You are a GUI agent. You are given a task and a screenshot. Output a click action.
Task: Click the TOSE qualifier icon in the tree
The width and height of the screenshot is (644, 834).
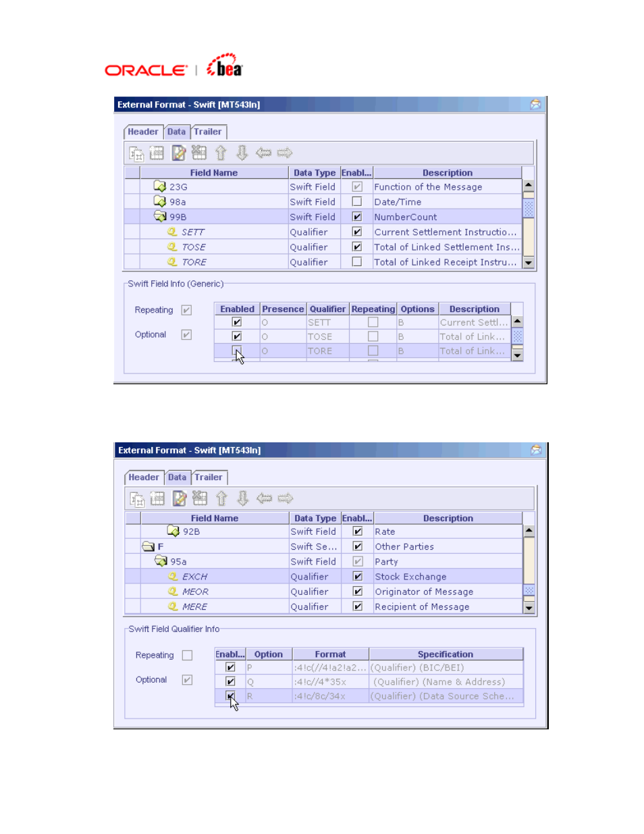[x=172, y=247]
